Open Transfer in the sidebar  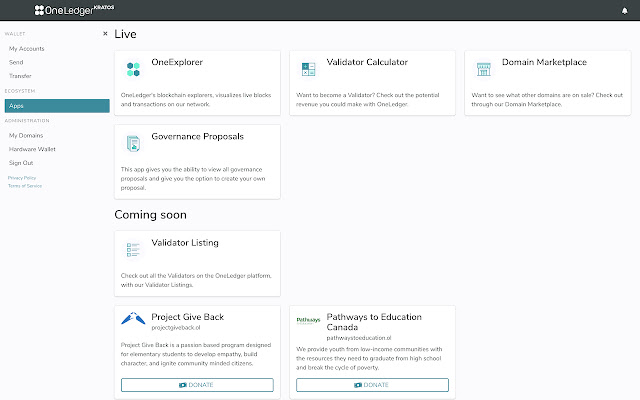pos(20,76)
